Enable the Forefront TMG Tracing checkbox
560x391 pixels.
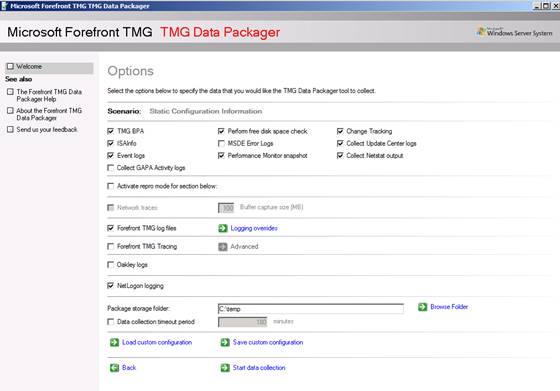pos(111,246)
